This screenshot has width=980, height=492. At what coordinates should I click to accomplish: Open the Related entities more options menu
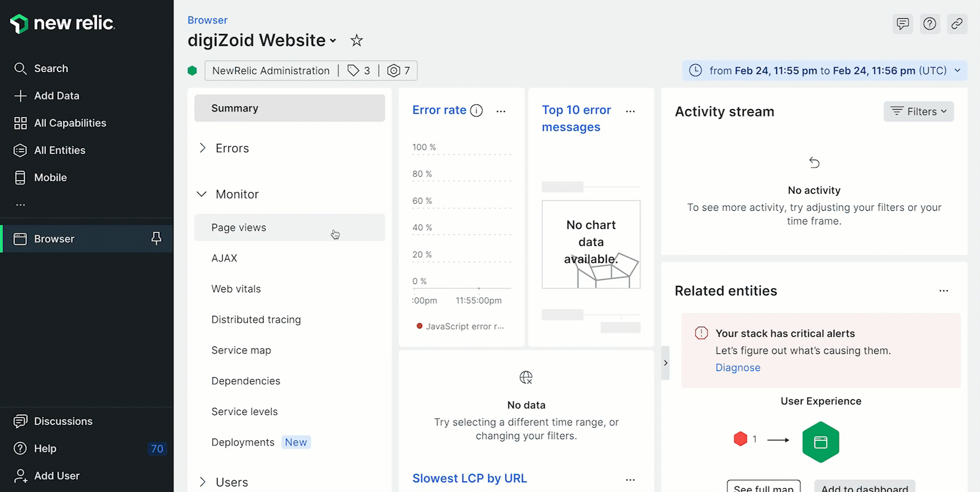(943, 291)
